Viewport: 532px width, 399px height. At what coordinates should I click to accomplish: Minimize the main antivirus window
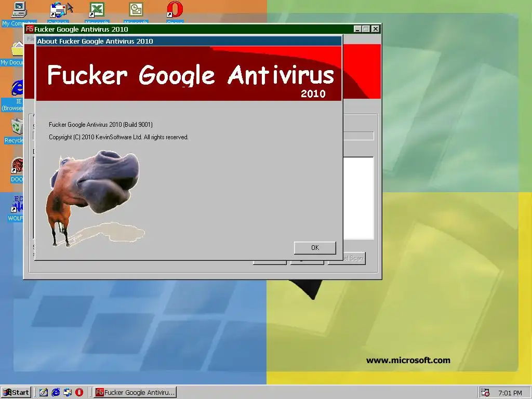[x=357, y=29]
